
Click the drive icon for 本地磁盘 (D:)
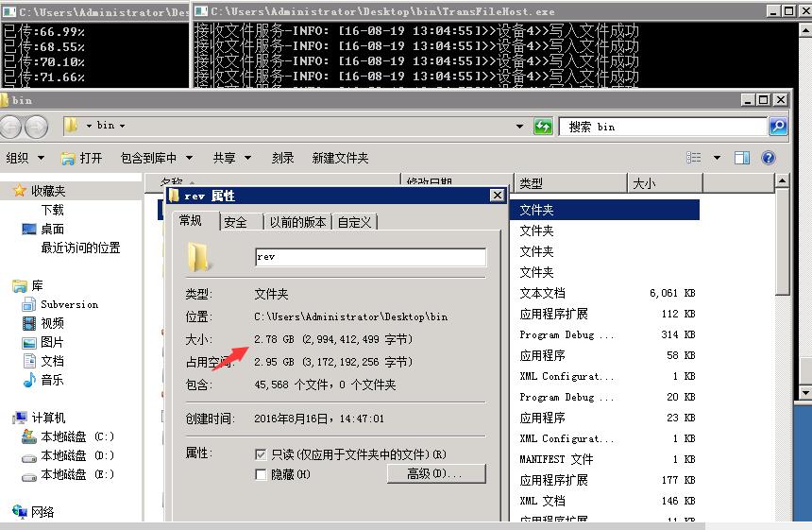29,457
